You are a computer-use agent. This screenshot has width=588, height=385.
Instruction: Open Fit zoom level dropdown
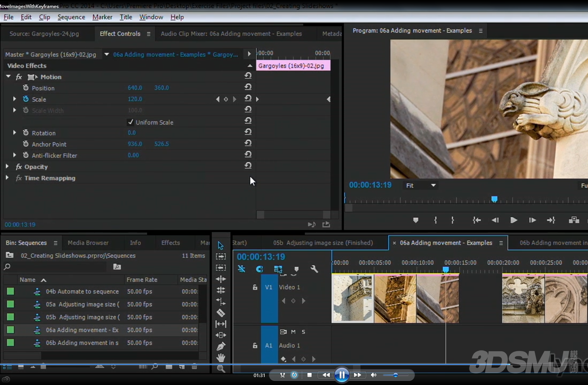(x=421, y=185)
